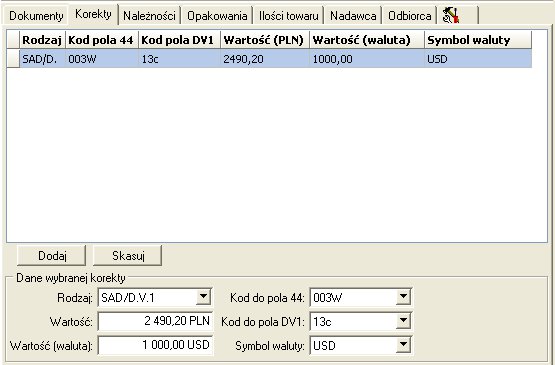This screenshot has height=365, width=555.
Task: Sort by the Wartość (PLN) column header
Action: pyautogui.click(x=265, y=40)
